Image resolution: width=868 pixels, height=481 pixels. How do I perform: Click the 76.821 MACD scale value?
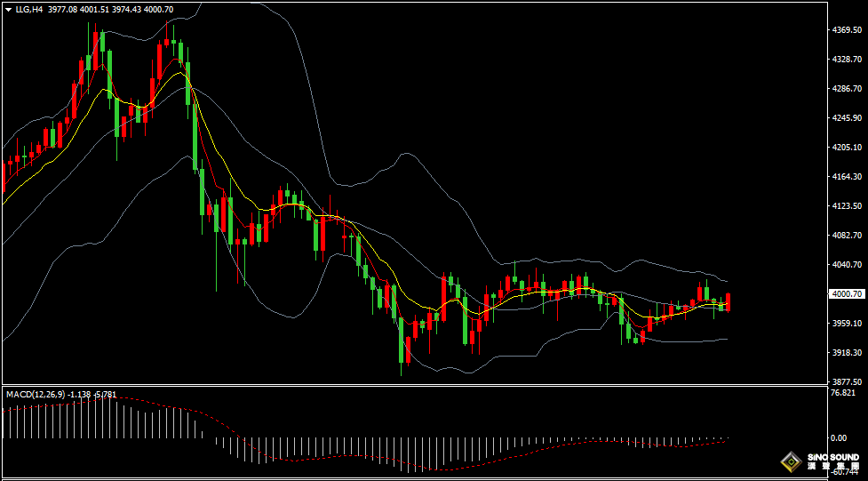coord(844,393)
